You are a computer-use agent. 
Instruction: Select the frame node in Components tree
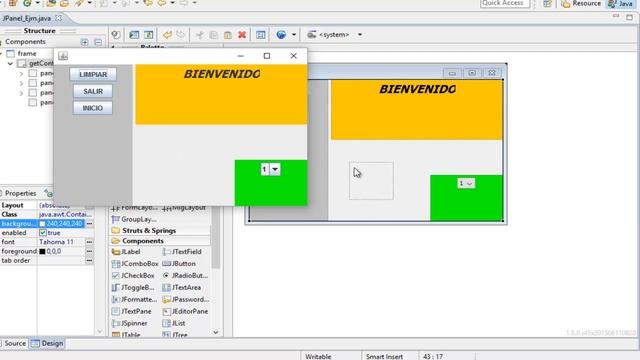tap(22, 53)
